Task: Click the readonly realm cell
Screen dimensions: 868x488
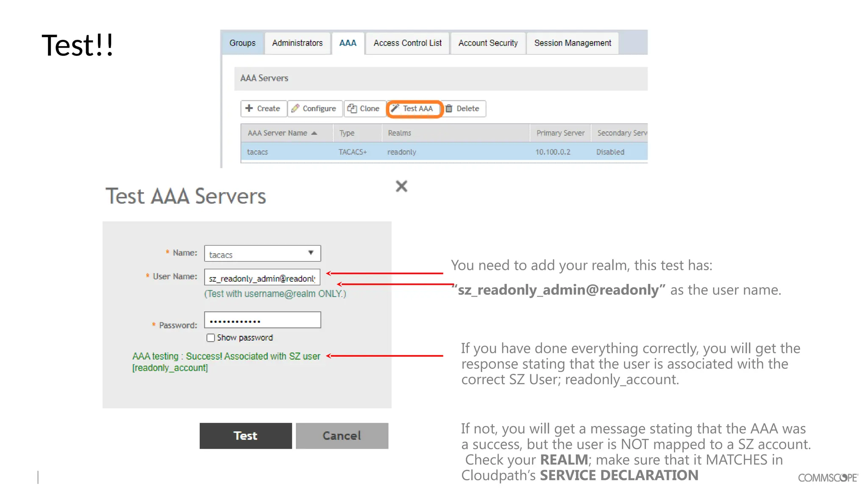Action: coord(402,152)
